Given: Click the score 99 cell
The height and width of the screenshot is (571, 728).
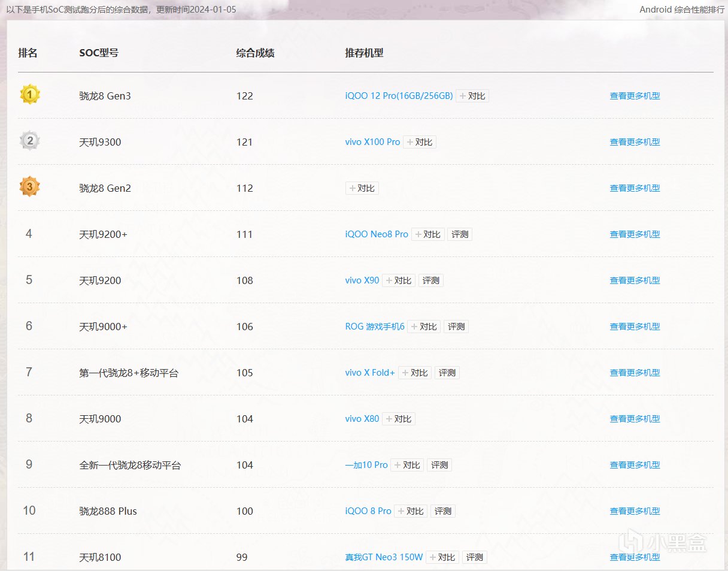Looking at the screenshot, I should tap(242, 557).
